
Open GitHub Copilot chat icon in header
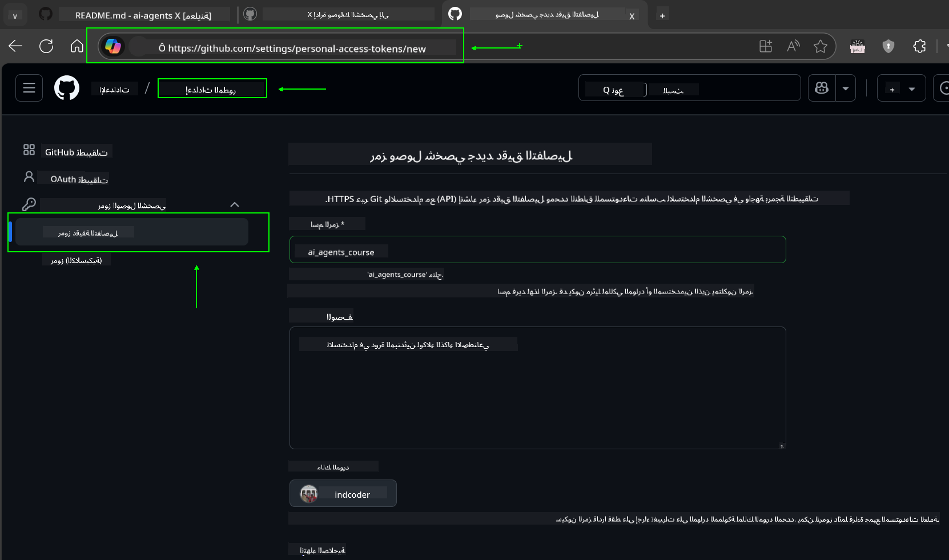click(x=822, y=88)
